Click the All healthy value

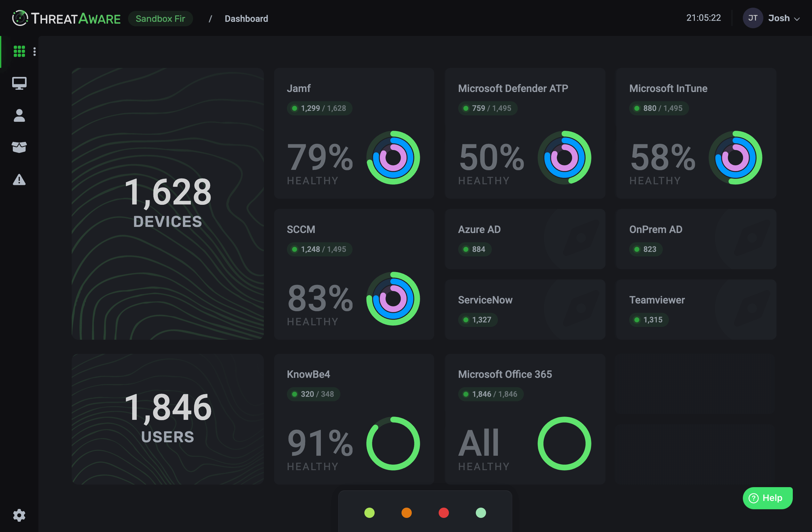(479, 443)
